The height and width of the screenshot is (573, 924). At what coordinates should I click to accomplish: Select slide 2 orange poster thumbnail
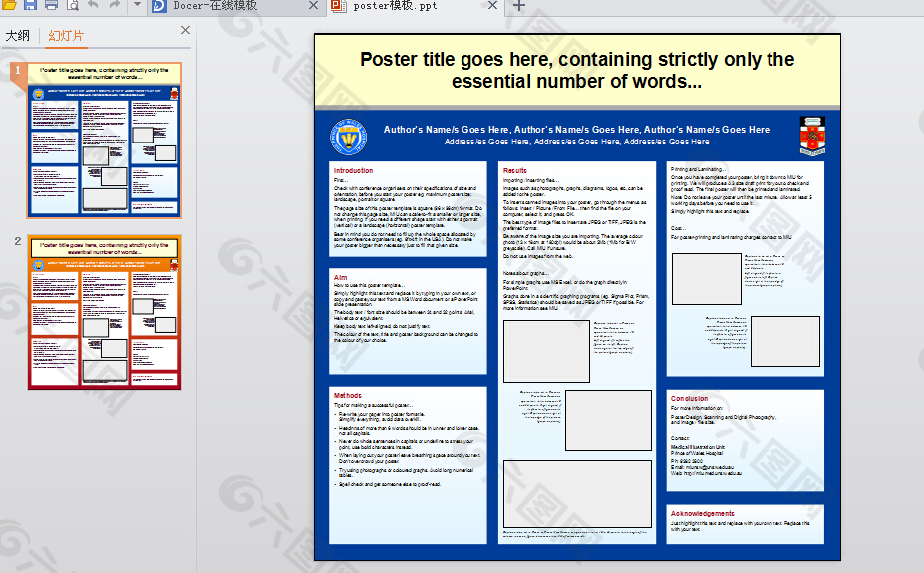(x=105, y=313)
